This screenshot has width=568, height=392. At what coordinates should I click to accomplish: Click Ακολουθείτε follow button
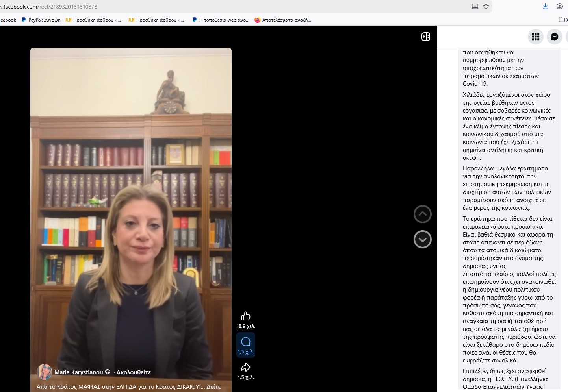click(x=134, y=372)
